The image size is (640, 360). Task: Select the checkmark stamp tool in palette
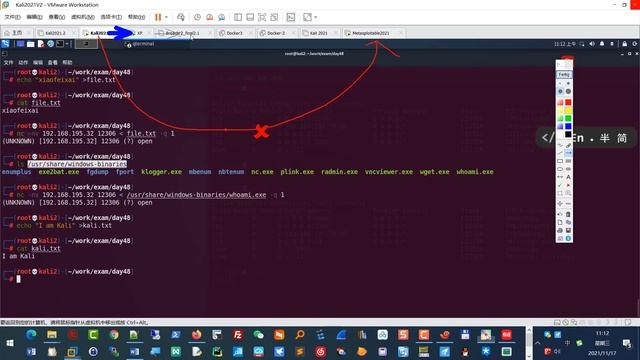pos(560,185)
